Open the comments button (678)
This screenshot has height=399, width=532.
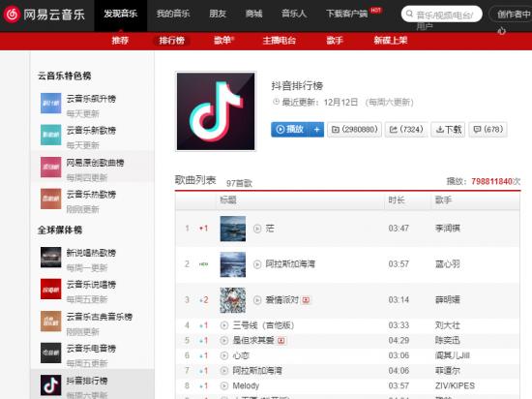click(488, 130)
